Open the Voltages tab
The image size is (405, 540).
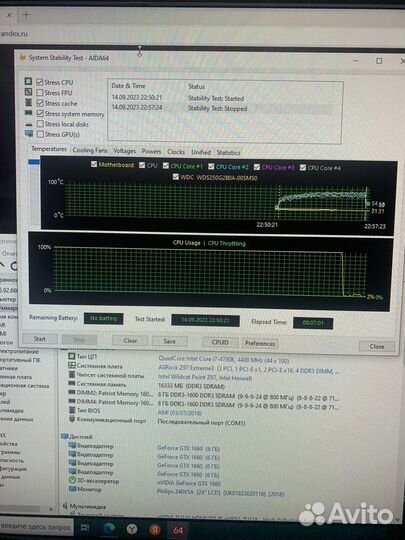tap(124, 151)
